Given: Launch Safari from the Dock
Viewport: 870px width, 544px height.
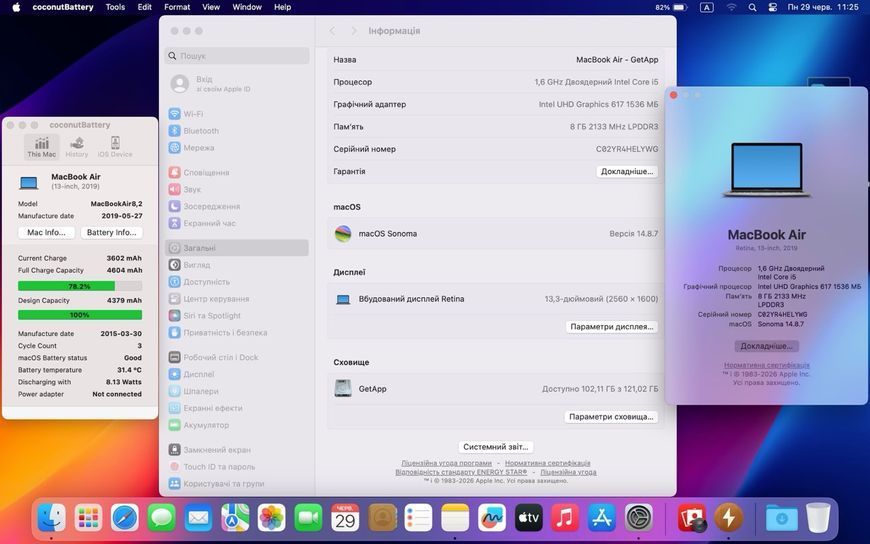Looking at the screenshot, I should click(125, 518).
